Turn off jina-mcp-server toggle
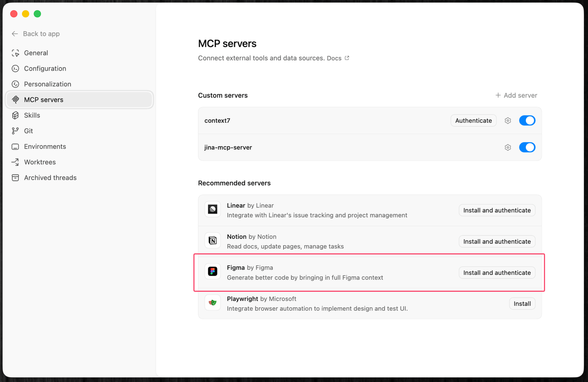This screenshot has height=382, width=588. (527, 148)
